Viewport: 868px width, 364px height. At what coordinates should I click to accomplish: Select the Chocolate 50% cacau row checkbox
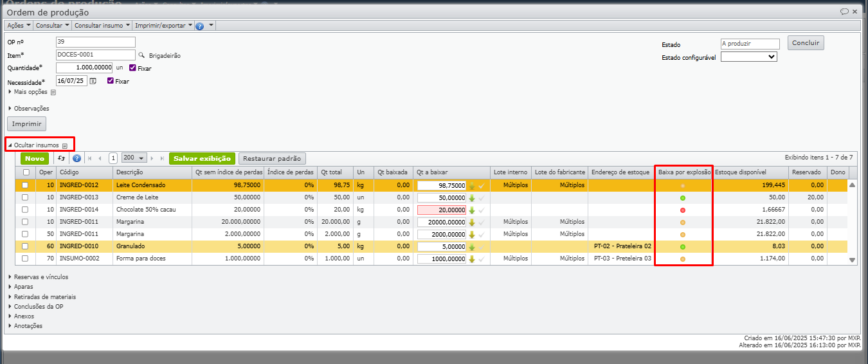[25, 210]
